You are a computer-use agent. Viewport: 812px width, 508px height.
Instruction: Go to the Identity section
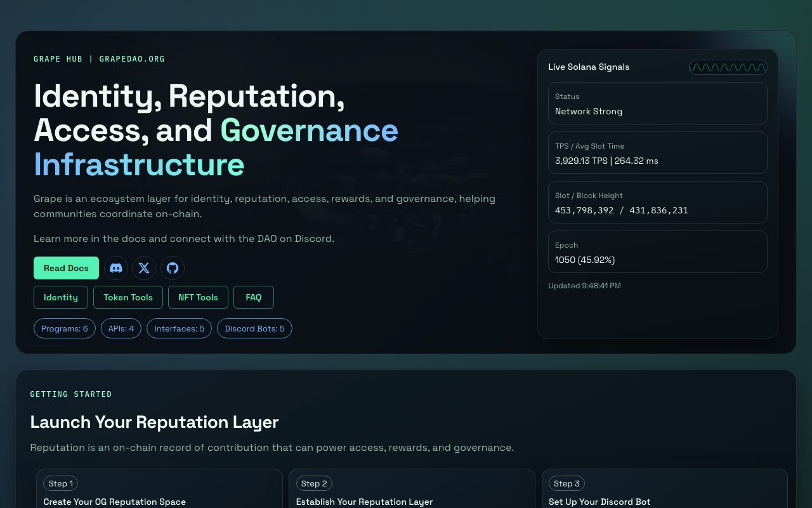point(61,297)
